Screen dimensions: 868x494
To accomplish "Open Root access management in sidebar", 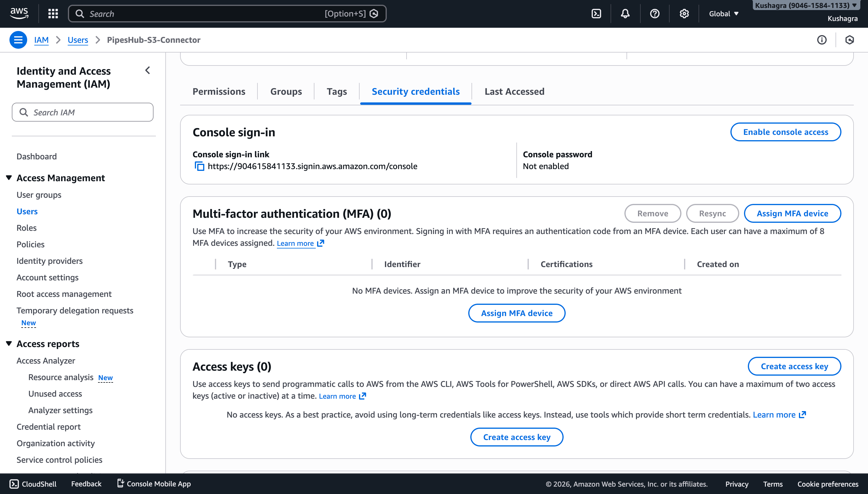I will coord(64,294).
